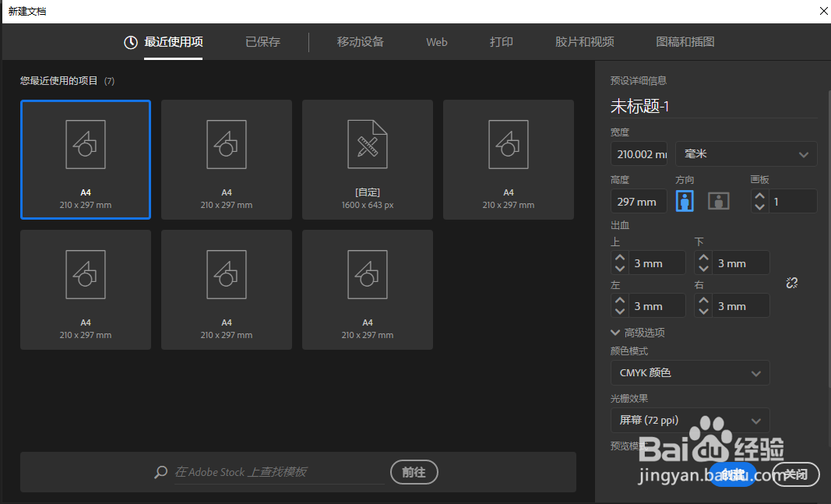The width and height of the screenshot is (831, 504).
Task: Select landscape orientation icon
Action: coord(719,202)
